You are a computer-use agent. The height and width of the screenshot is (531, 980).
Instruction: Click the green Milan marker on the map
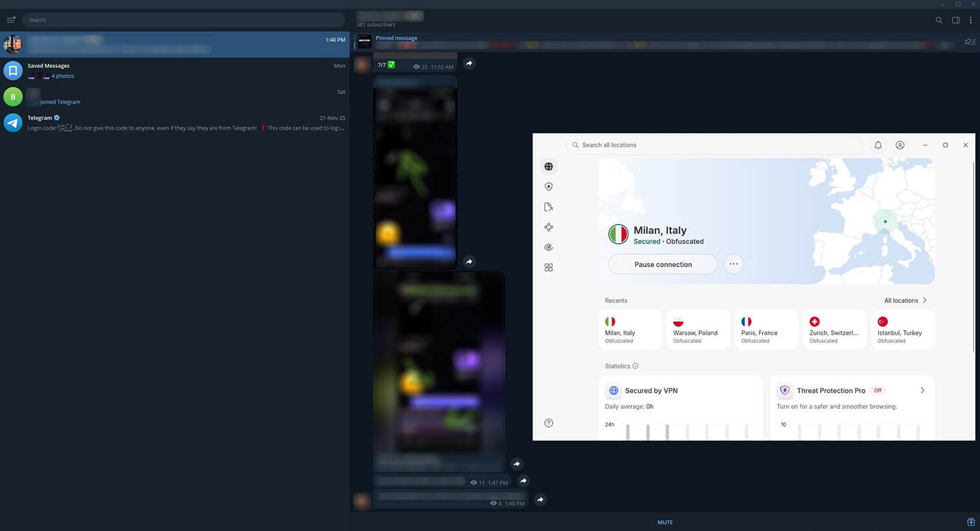(885, 221)
